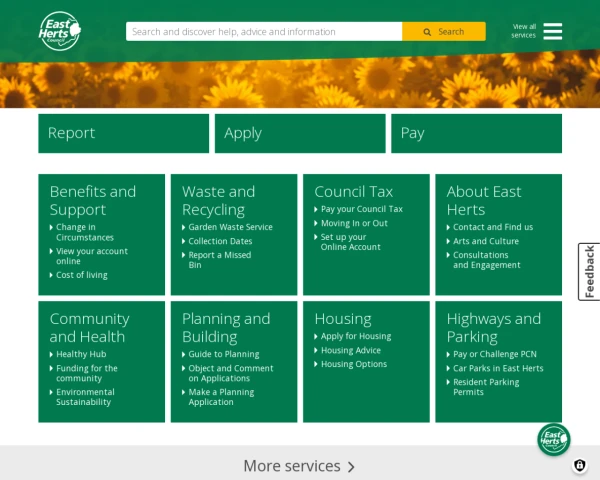The height and width of the screenshot is (480, 600).
Task: Open the Report tile
Action: coord(124,133)
